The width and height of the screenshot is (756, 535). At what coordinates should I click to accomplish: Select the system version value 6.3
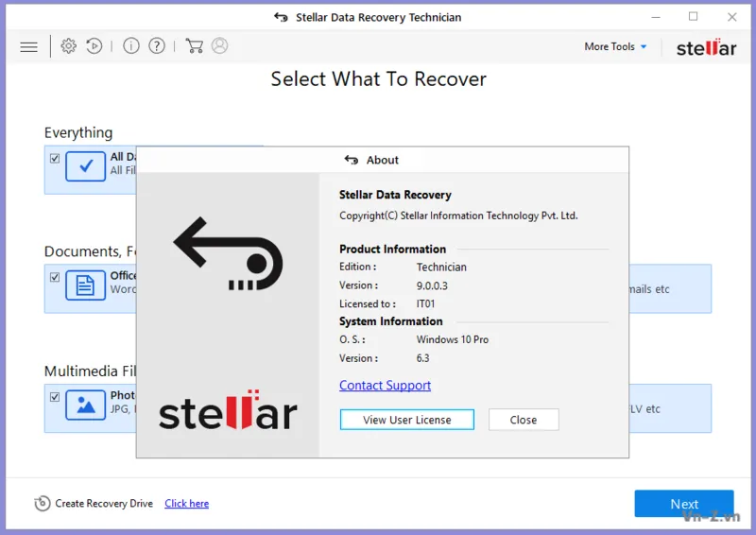coord(422,358)
